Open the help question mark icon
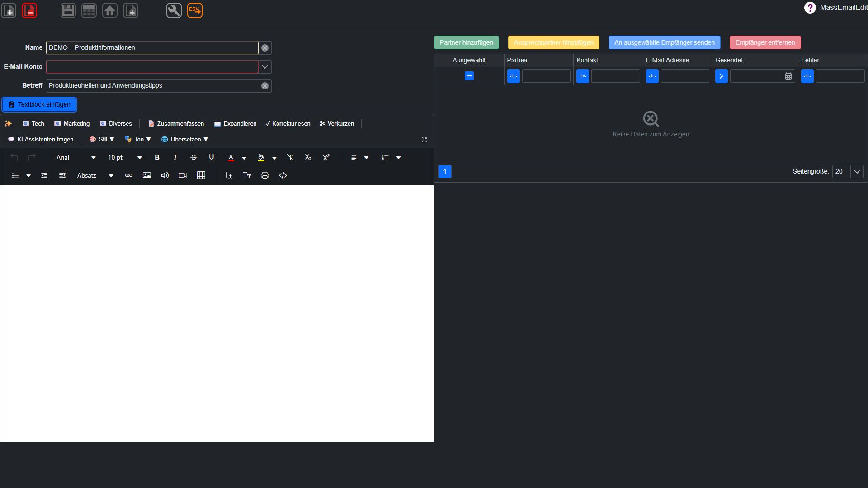Image resolution: width=868 pixels, height=488 pixels. [810, 8]
